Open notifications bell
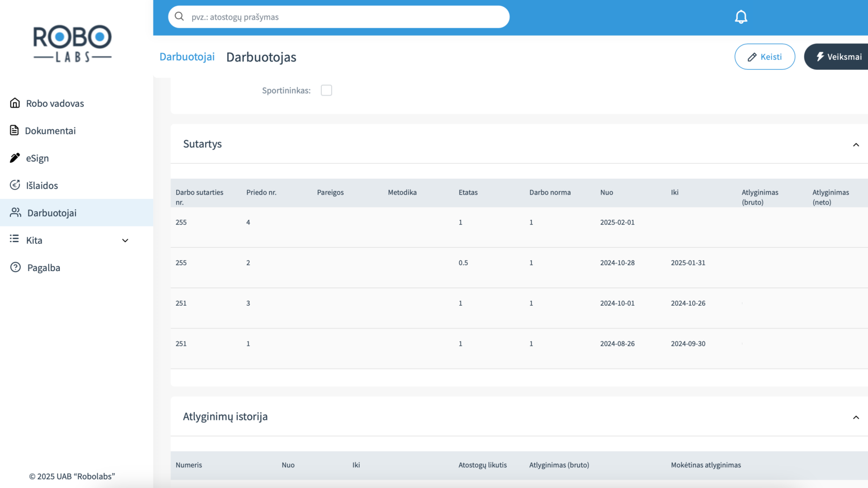The height and width of the screenshot is (488, 868). point(741,17)
